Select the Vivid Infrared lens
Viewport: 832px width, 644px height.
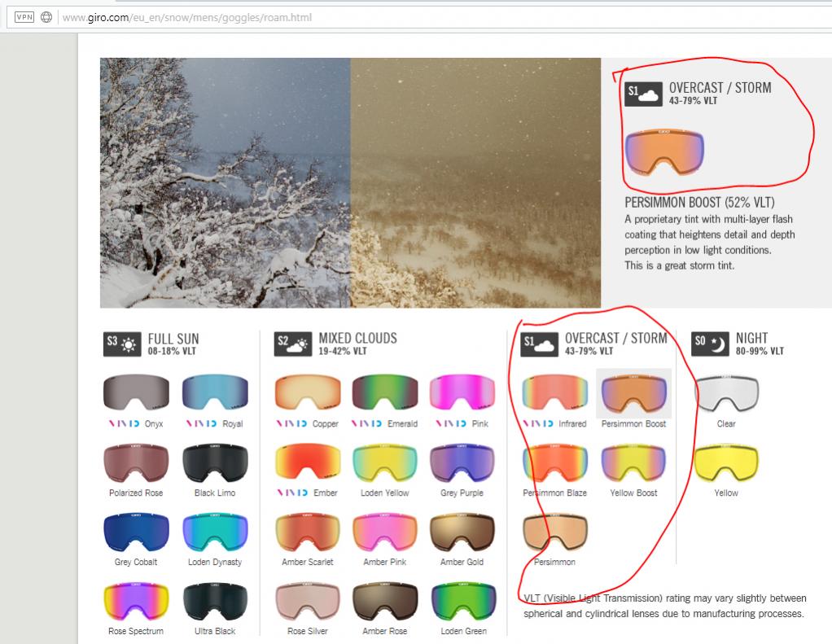coord(554,392)
